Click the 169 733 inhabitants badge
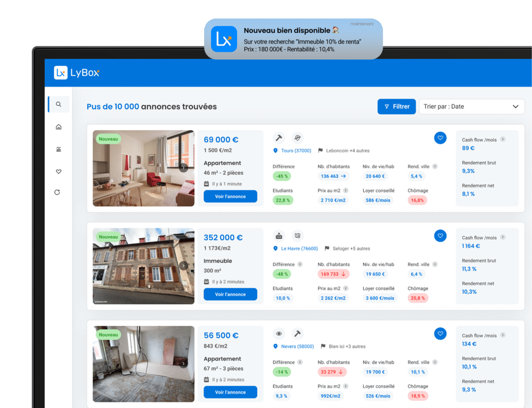The image size is (532, 408). pyautogui.click(x=333, y=274)
